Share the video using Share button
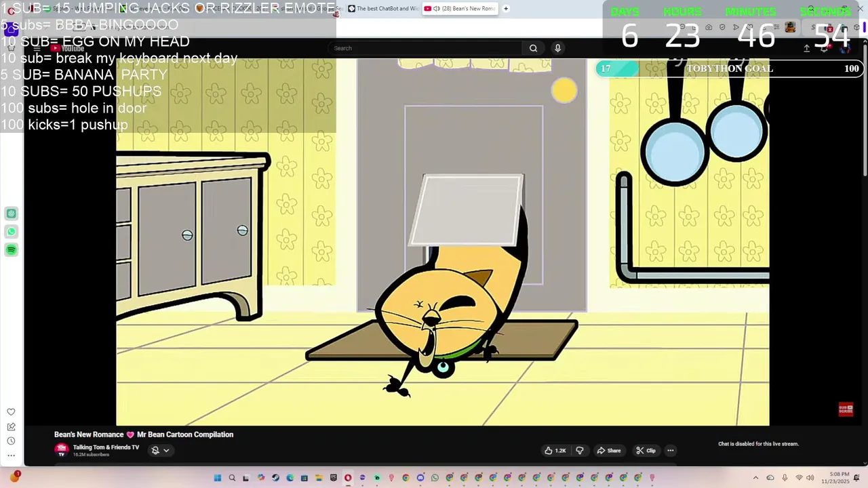Viewport: 868px width, 488px height. click(x=609, y=451)
